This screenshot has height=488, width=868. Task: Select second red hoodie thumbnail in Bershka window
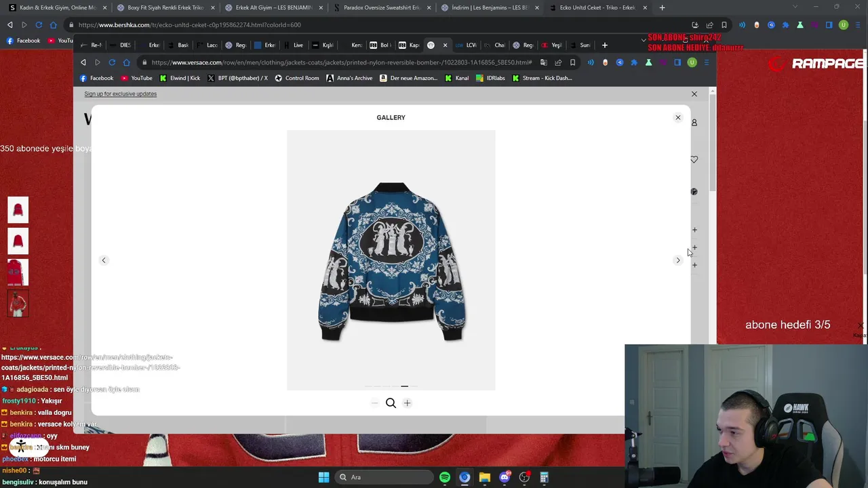18,241
